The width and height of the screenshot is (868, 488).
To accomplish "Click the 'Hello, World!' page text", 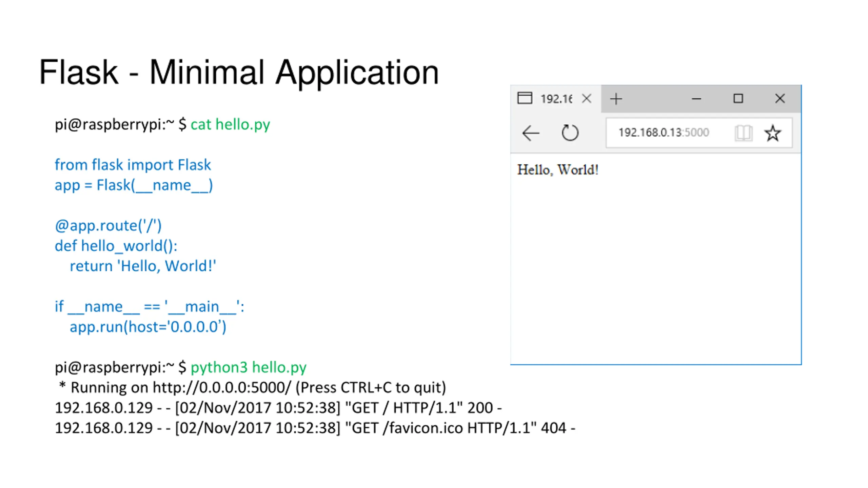I will pyautogui.click(x=558, y=170).
